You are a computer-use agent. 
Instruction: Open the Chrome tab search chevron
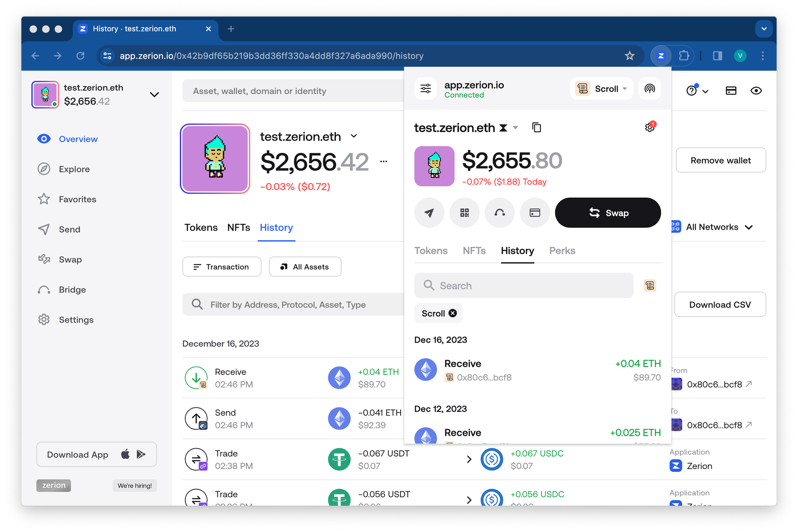[764, 29]
